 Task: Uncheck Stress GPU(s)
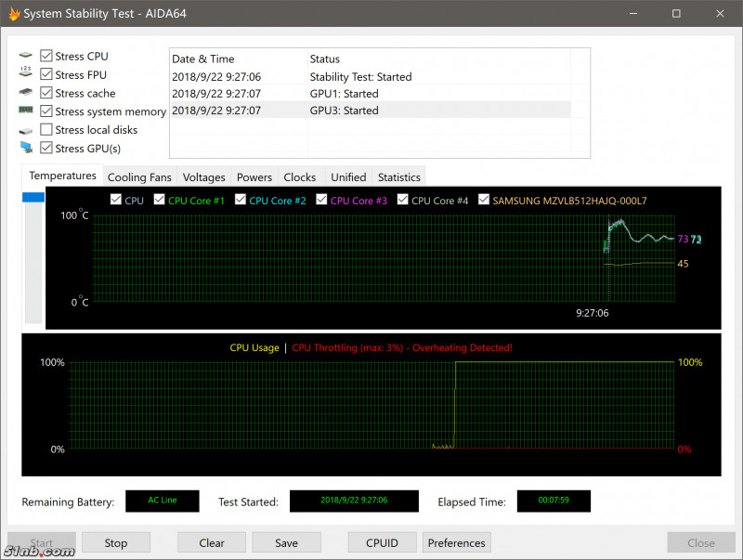[x=46, y=148]
